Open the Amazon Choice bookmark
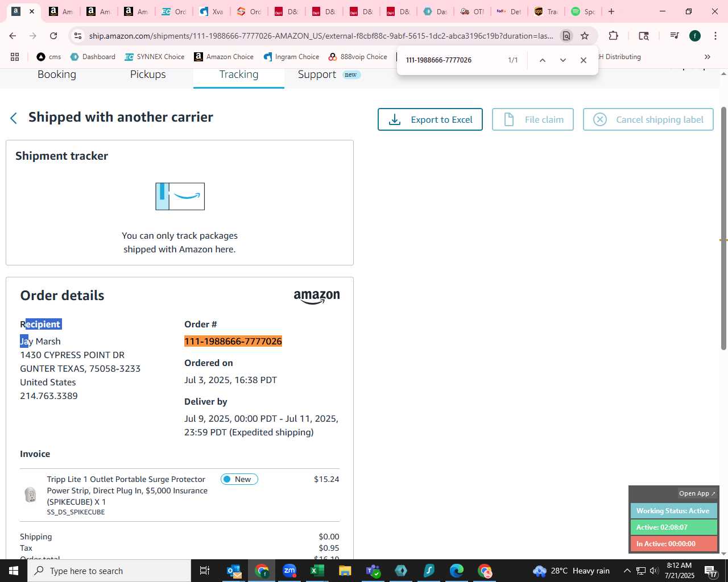This screenshot has height=582, width=728. click(x=224, y=57)
